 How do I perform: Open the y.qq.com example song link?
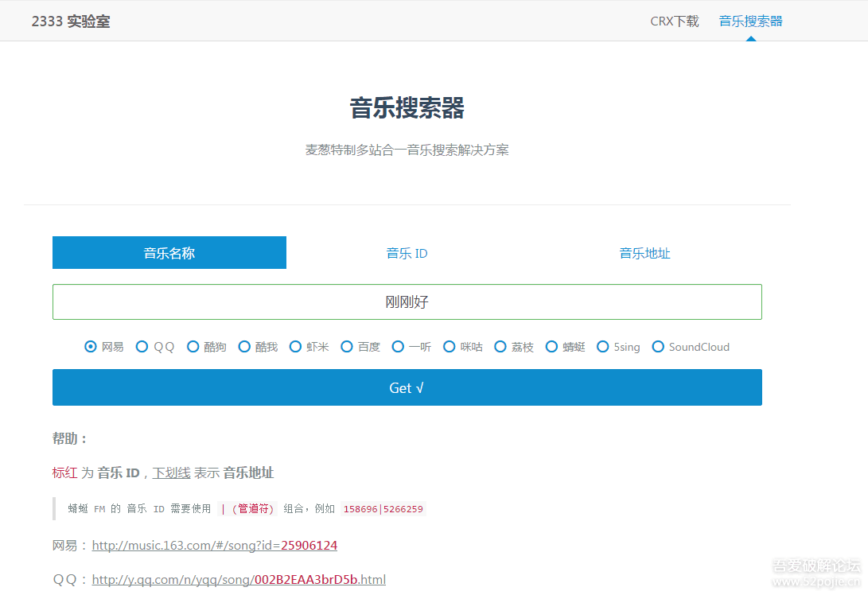tap(239, 580)
